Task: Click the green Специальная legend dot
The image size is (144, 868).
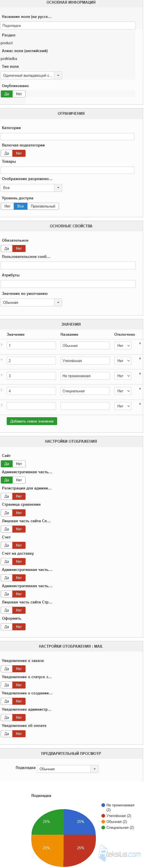Action: coord(103,828)
